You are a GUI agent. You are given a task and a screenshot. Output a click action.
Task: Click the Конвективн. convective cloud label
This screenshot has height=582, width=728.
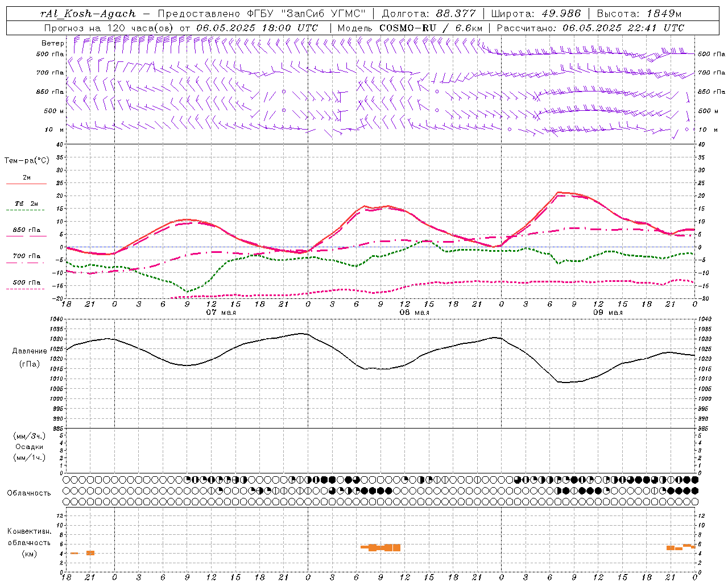(29, 531)
